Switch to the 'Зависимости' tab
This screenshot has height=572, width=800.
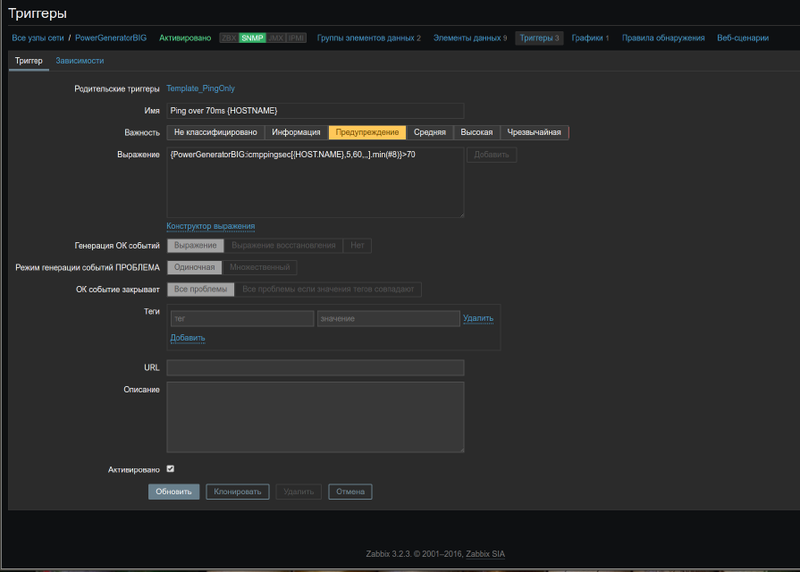click(79, 61)
